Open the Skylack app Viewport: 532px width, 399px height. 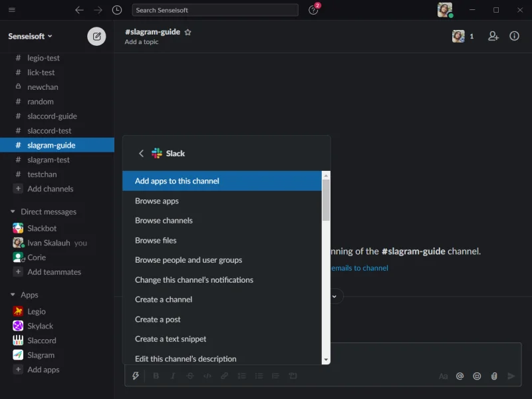tap(57, 326)
